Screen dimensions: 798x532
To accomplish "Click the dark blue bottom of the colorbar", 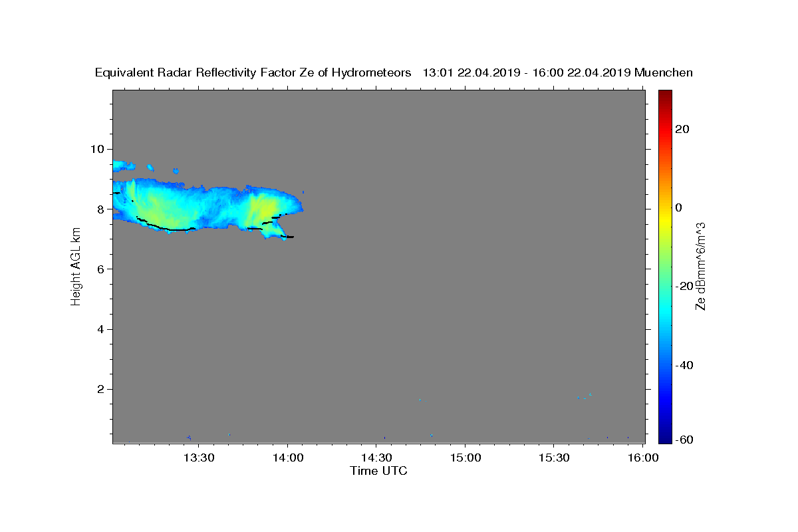I will pos(665,438).
